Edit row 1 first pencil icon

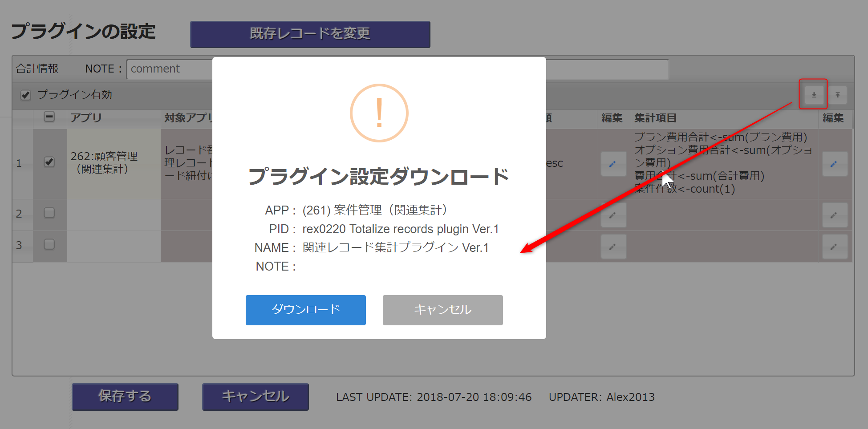(x=613, y=164)
